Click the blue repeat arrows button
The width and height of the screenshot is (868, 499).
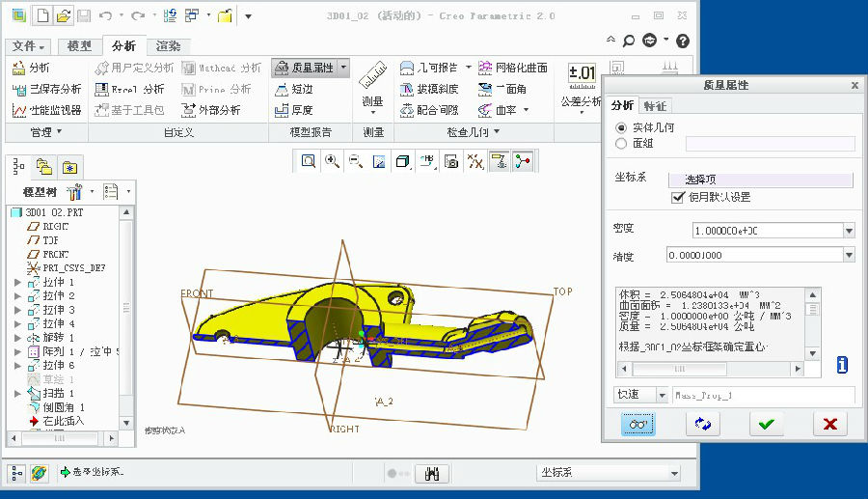click(x=702, y=424)
